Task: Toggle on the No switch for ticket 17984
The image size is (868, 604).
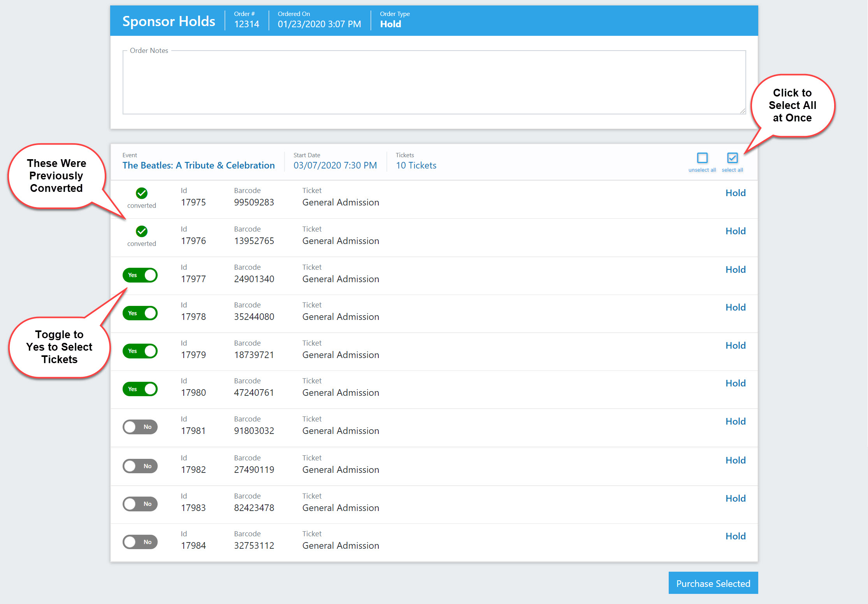Action: [x=140, y=542]
